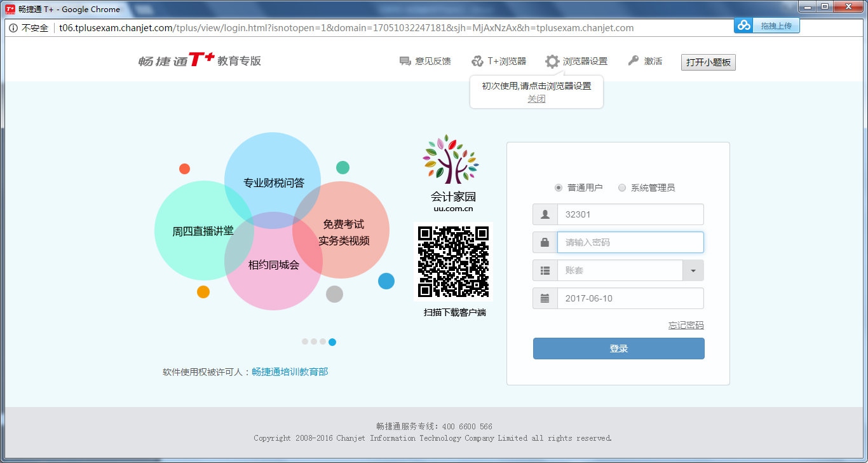Open the account set dropdown arrow
Viewport: 868px width, 463px height.
tap(693, 270)
